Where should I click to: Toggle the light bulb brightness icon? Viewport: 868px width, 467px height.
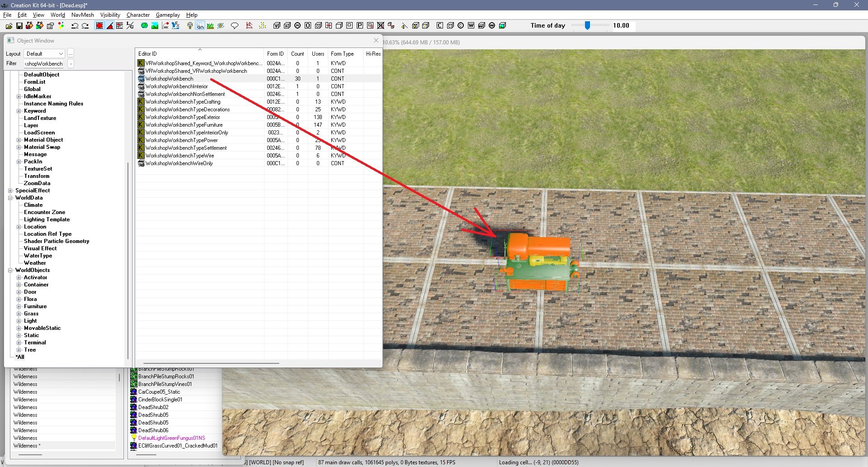190,26
